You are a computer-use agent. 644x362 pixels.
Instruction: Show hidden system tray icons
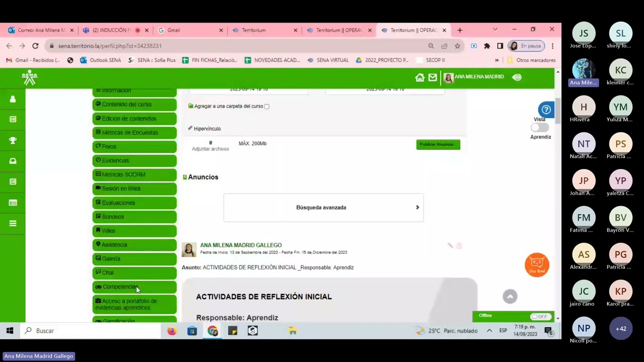[489, 331]
